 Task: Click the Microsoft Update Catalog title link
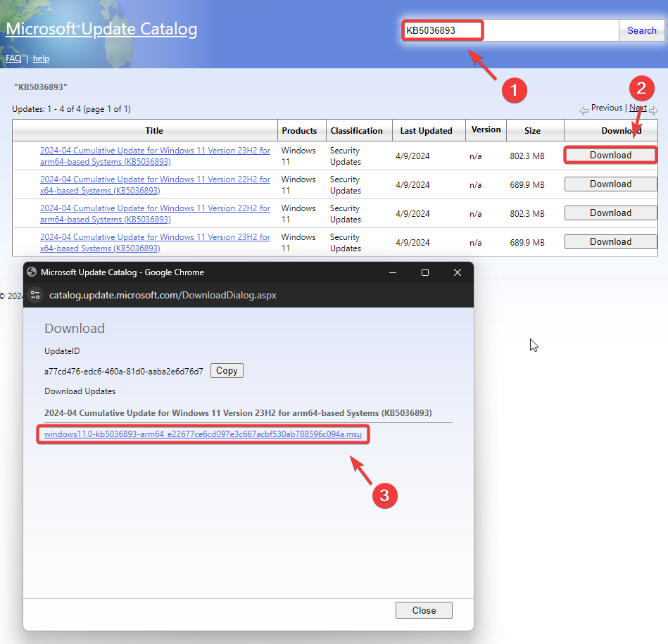(101, 29)
